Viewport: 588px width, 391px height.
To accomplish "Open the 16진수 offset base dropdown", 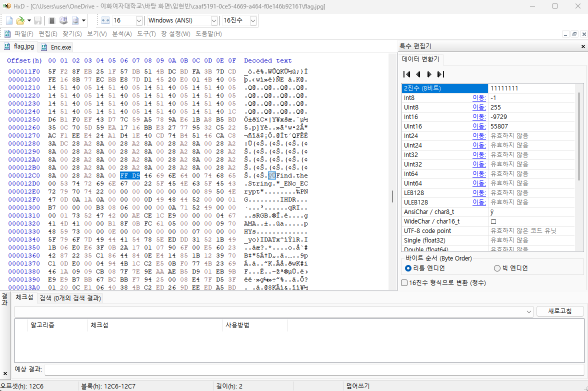I will point(253,20).
